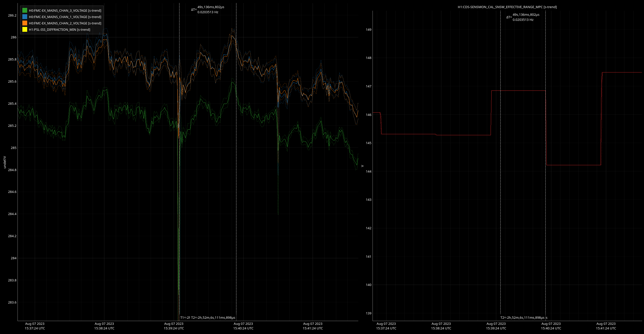Click the yellow PSL-ISS_DIFFRACTION_MIN legend swatch
The height and width of the screenshot is (334, 644).
pyautogui.click(x=25, y=29)
